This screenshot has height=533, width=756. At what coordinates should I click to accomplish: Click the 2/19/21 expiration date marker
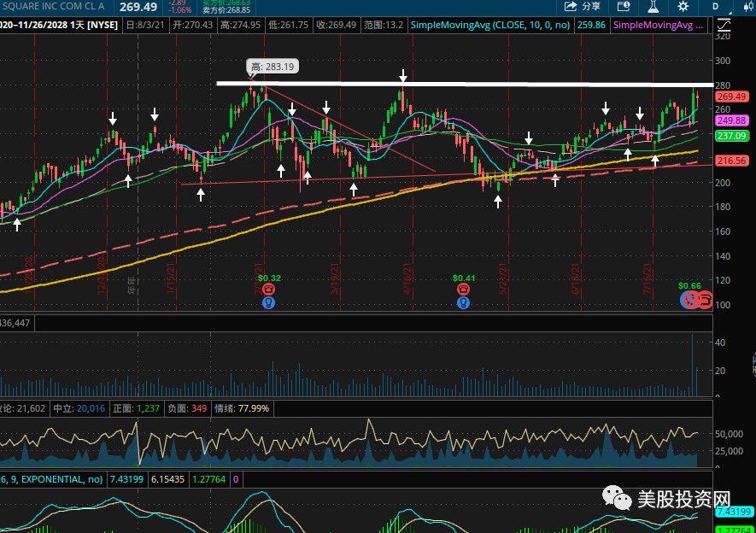[259, 278]
